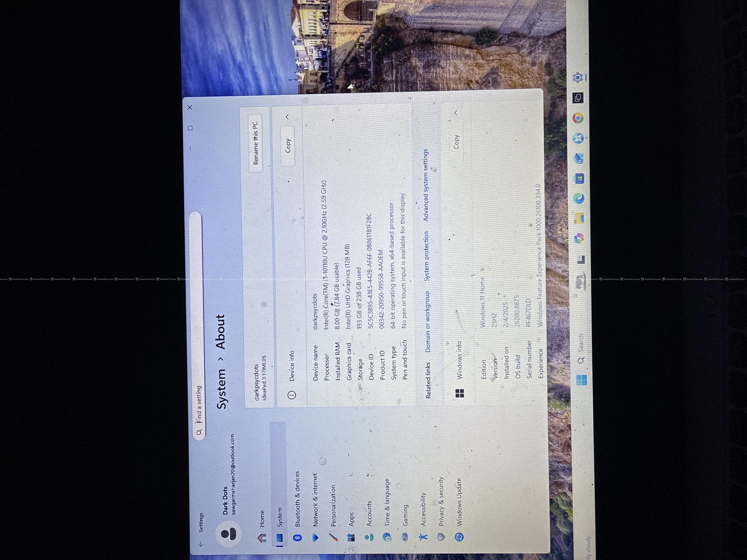Open File Explorer from the taskbar
This screenshot has height=560, width=747.
[x=580, y=218]
